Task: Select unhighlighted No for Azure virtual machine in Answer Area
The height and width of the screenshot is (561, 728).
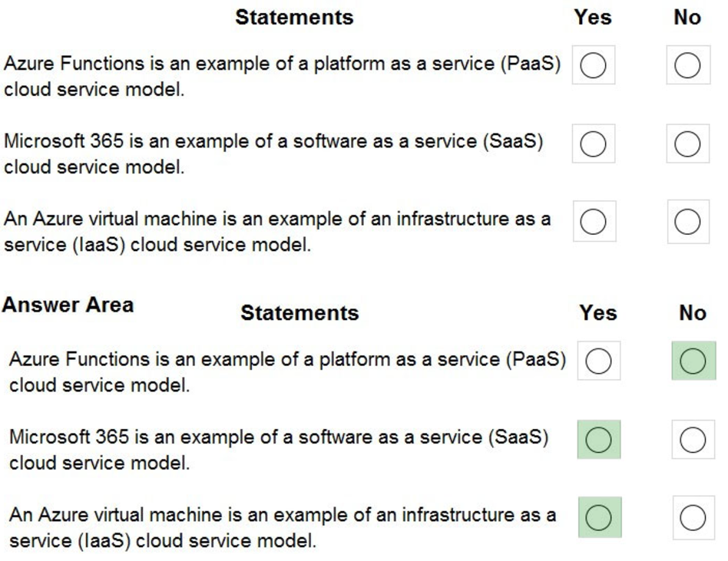Action: [x=693, y=518]
